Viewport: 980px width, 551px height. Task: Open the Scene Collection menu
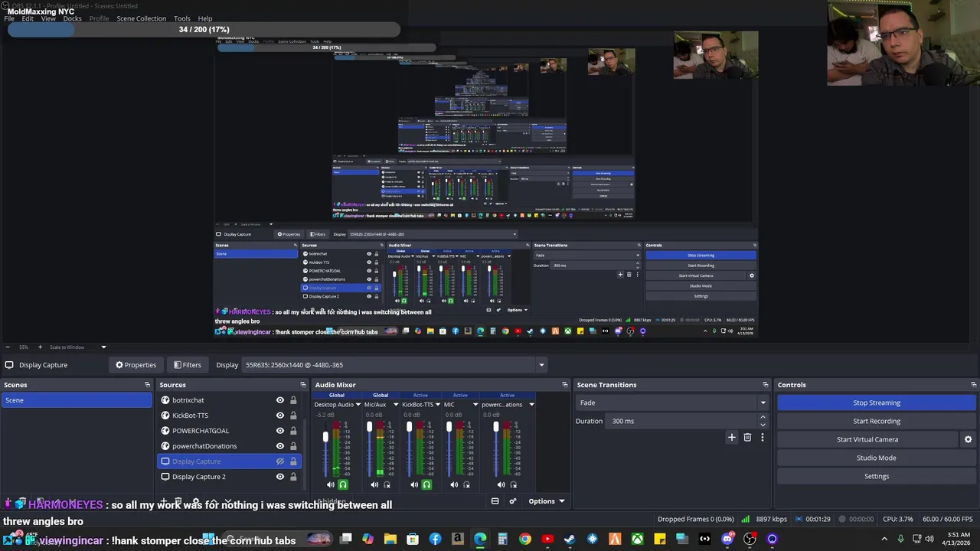[x=141, y=18]
